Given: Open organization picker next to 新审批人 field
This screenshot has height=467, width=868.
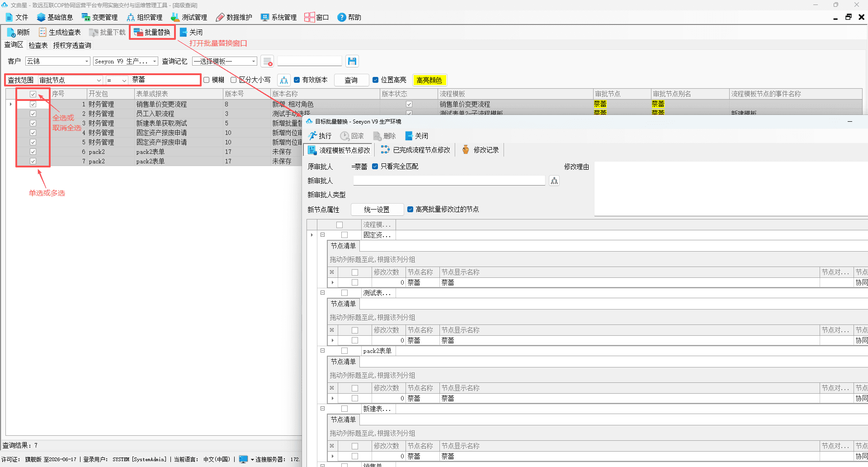Looking at the screenshot, I should pos(554,181).
